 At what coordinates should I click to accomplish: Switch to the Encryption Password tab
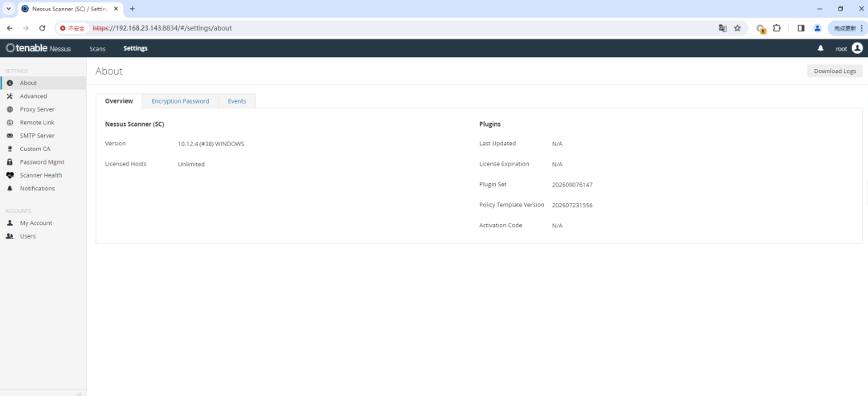click(181, 101)
